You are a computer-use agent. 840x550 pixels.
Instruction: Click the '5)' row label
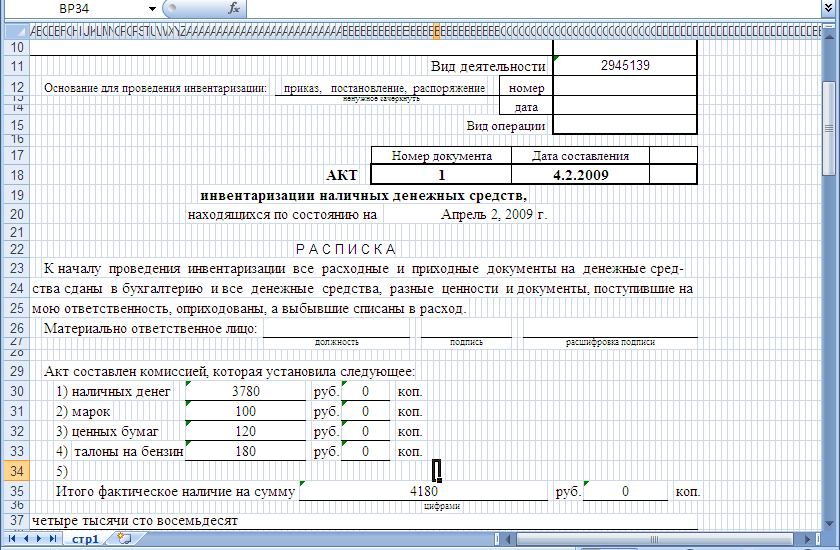62,471
